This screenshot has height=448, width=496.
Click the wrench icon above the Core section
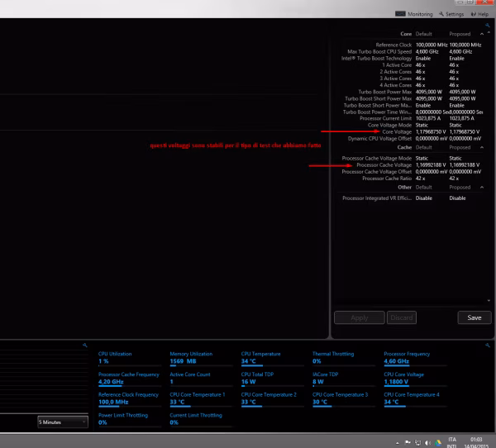pos(488,26)
